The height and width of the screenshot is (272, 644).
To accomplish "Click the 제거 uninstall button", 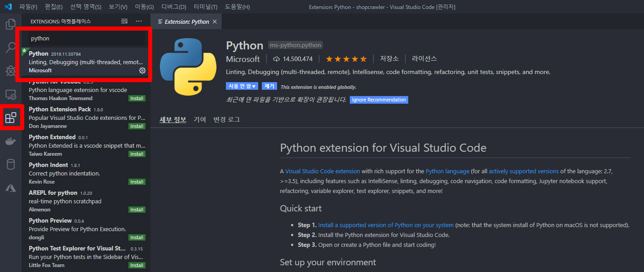I will (x=269, y=86).
